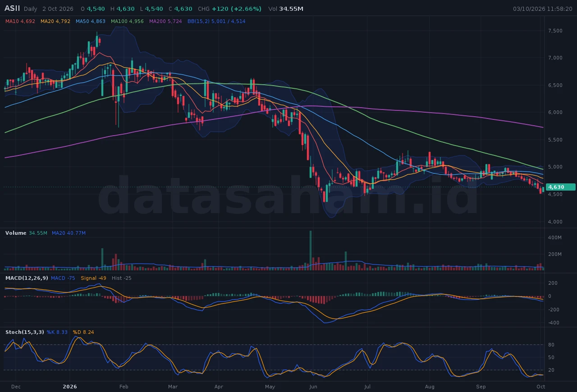Click the 7,500 price axis label
The height and width of the screenshot is (392, 577).
click(x=555, y=31)
